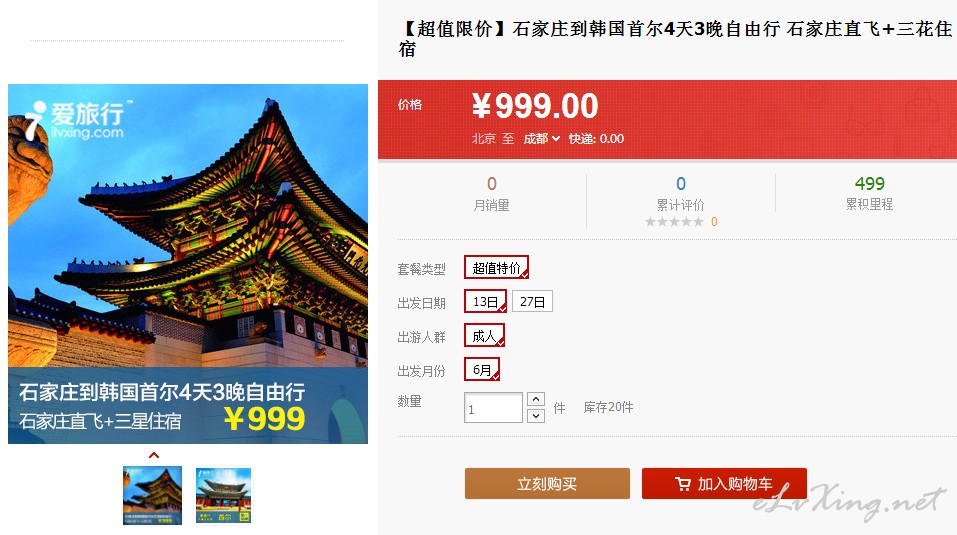Choose the 超值特价 package type
This screenshot has height=535, width=957.
[496, 267]
